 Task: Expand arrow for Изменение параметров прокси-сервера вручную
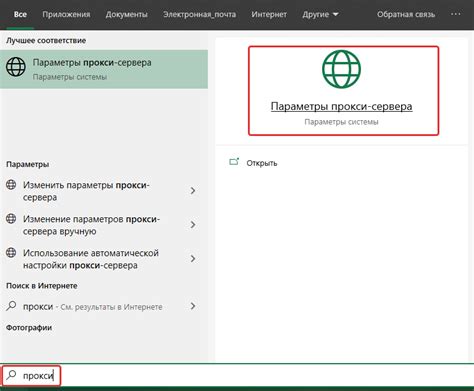(193, 225)
